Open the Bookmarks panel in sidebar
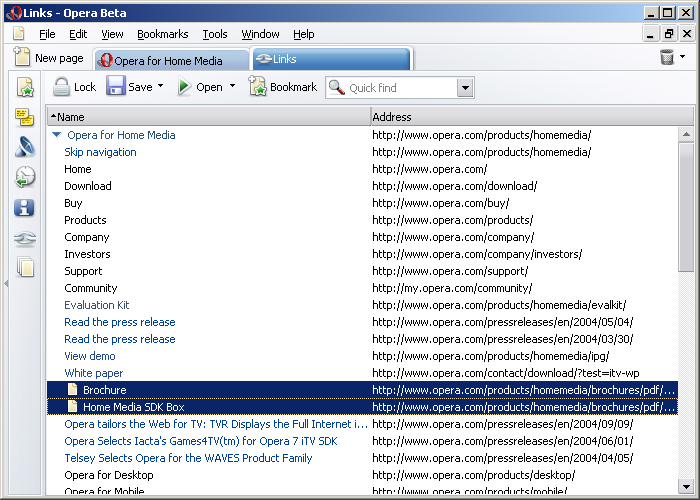Screen dimensions: 700x500 25,89
